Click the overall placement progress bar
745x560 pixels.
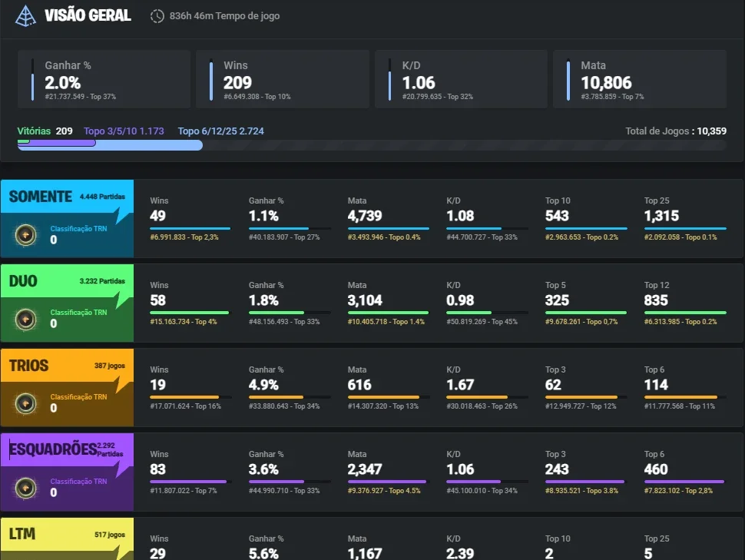pos(372,145)
